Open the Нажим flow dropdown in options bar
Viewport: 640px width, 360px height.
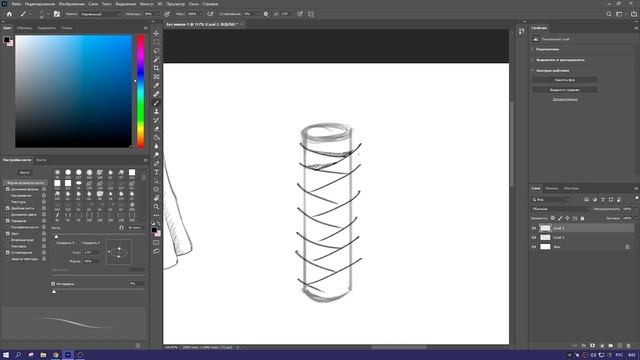(201, 14)
